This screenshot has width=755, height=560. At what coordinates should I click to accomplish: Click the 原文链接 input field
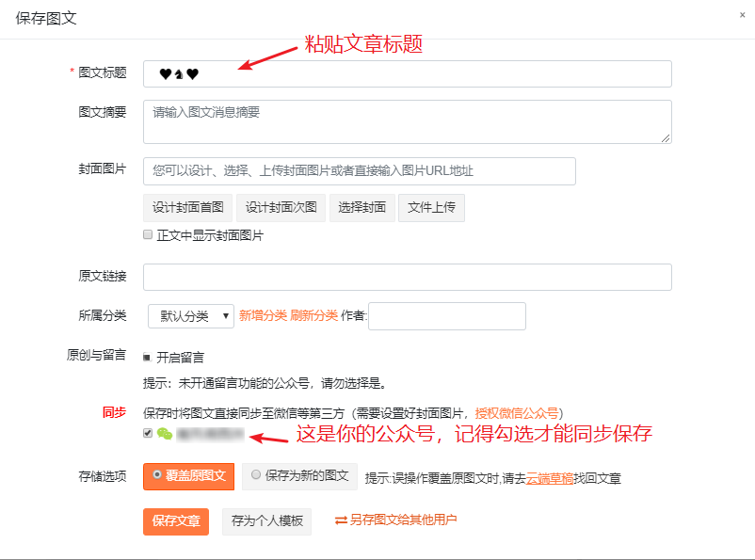click(408, 277)
